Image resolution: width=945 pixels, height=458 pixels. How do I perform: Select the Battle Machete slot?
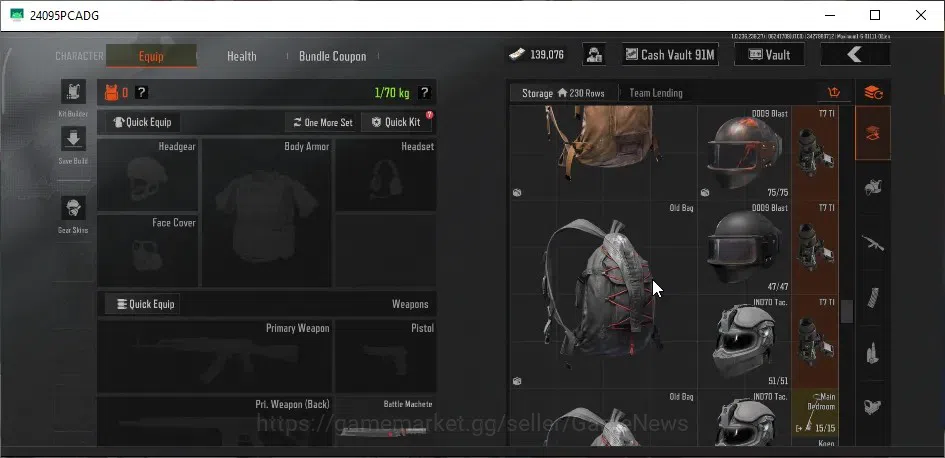(386, 421)
